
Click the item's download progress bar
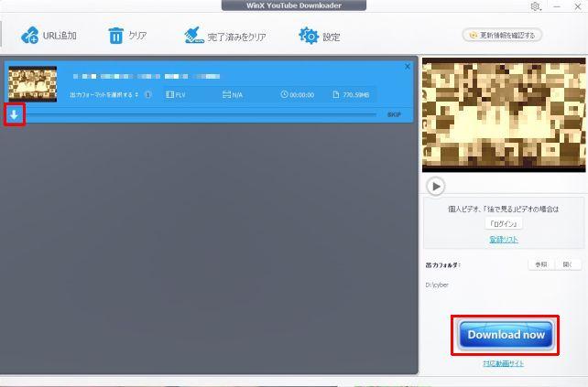coord(201,114)
